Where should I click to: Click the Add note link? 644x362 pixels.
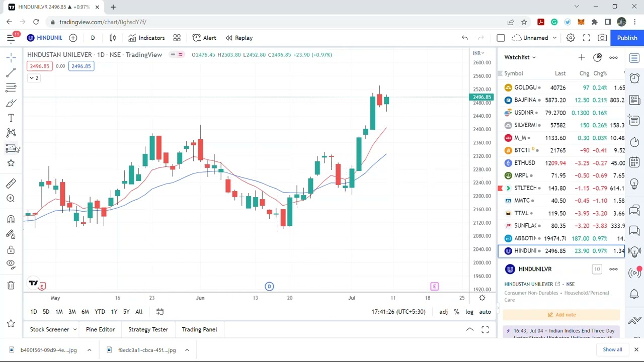tap(561, 315)
